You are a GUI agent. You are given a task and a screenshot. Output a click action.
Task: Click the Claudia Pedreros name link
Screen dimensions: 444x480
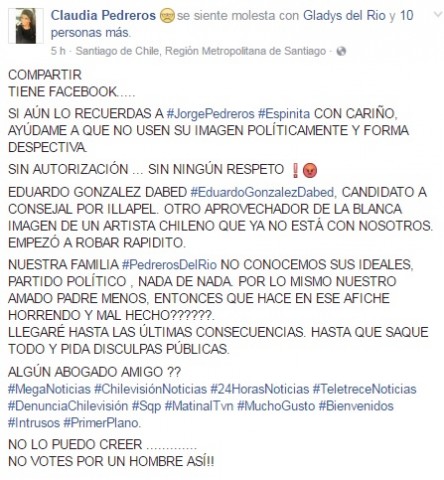coord(103,15)
